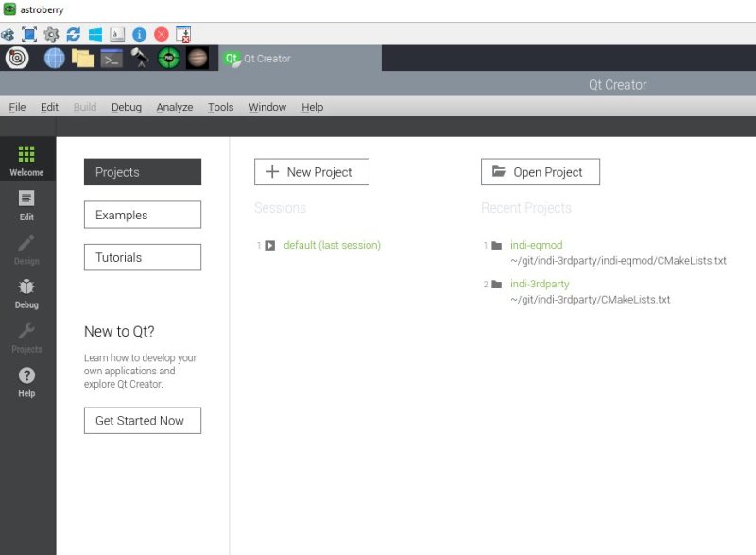Click the red disconnect icon in toolbar

point(162,34)
